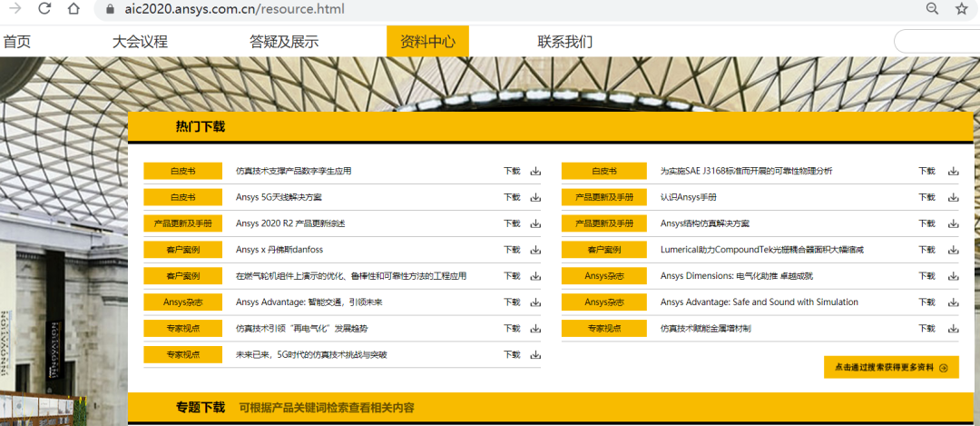Click the download icon for Ansys 2020 R2 产品更新综述
This screenshot has width=980, height=426.
pyautogui.click(x=535, y=223)
